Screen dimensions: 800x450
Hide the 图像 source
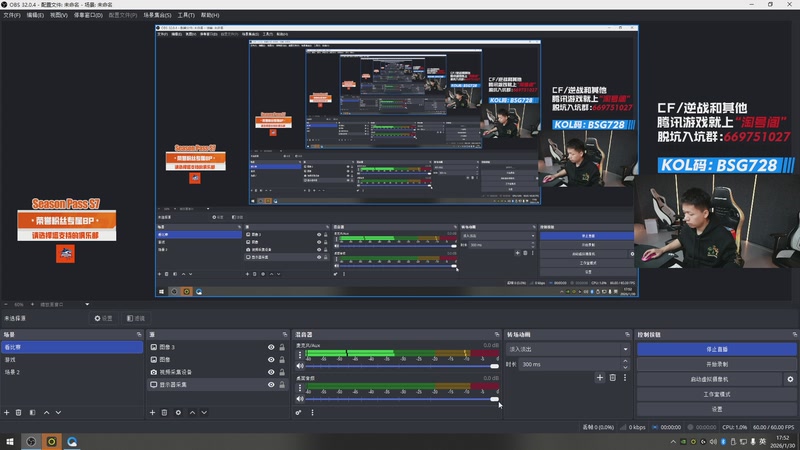pos(271,359)
